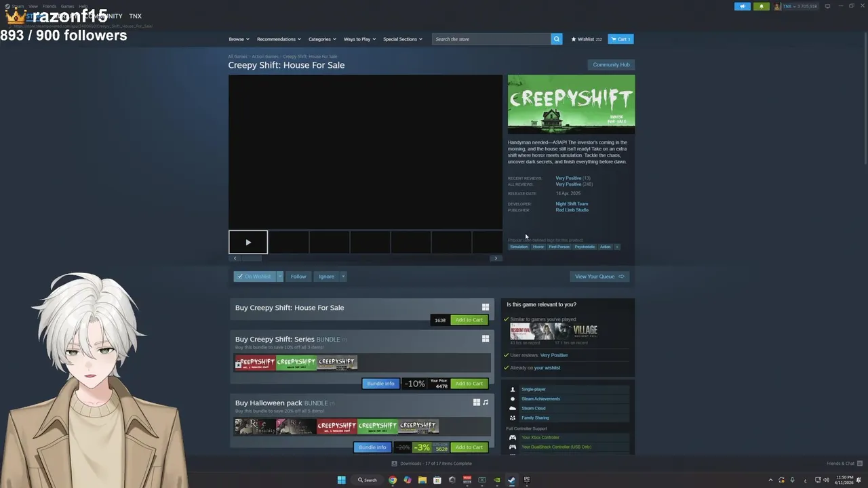Open the Recommendations dropdown

279,39
